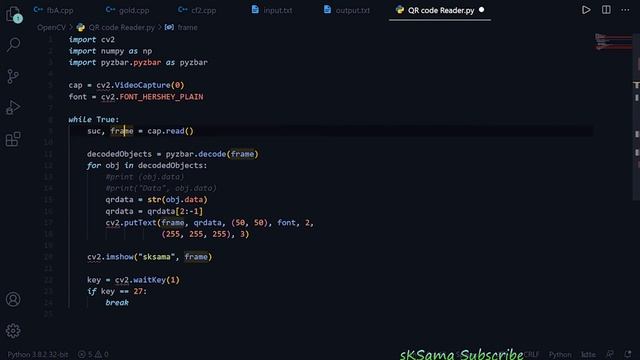Click the 'while True:' line
This screenshot has width=640, height=360.
93,120
